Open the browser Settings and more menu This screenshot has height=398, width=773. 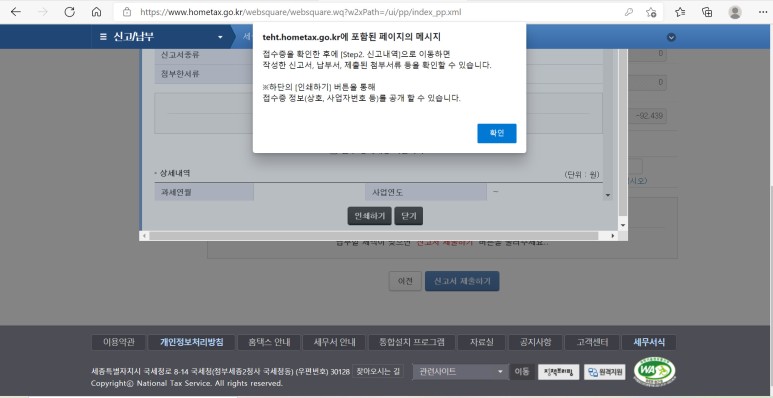pyautogui.click(x=763, y=12)
